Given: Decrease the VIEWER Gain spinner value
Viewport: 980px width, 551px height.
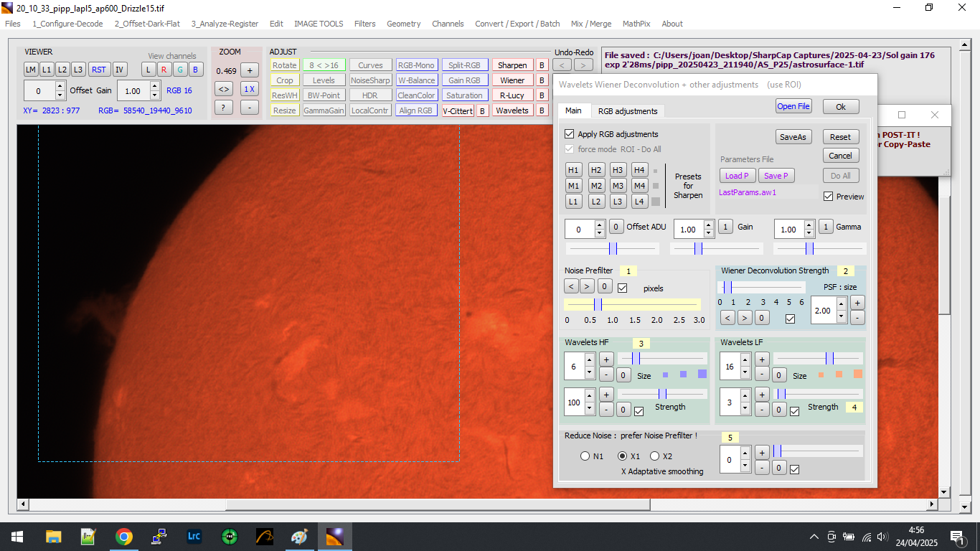Looking at the screenshot, I should tap(155, 95).
